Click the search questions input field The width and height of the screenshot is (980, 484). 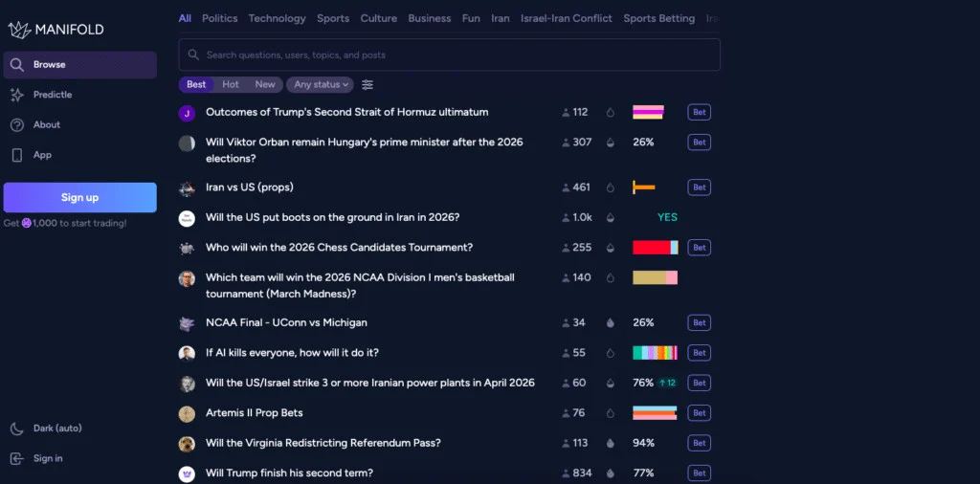450,55
